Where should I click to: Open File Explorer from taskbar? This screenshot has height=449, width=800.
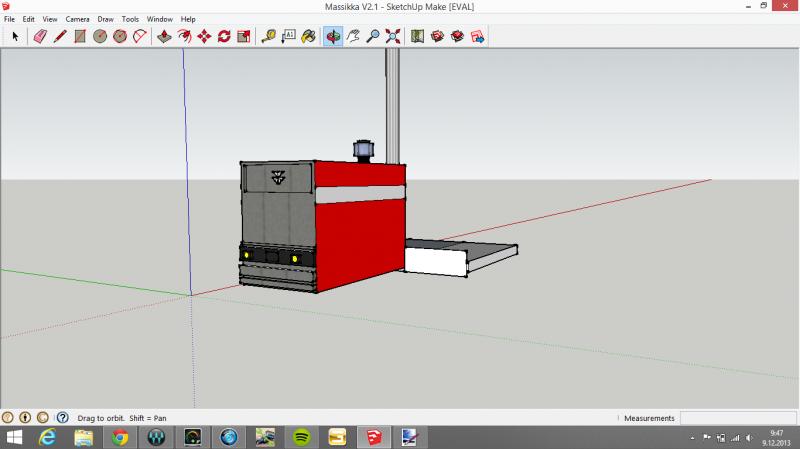(x=84, y=437)
